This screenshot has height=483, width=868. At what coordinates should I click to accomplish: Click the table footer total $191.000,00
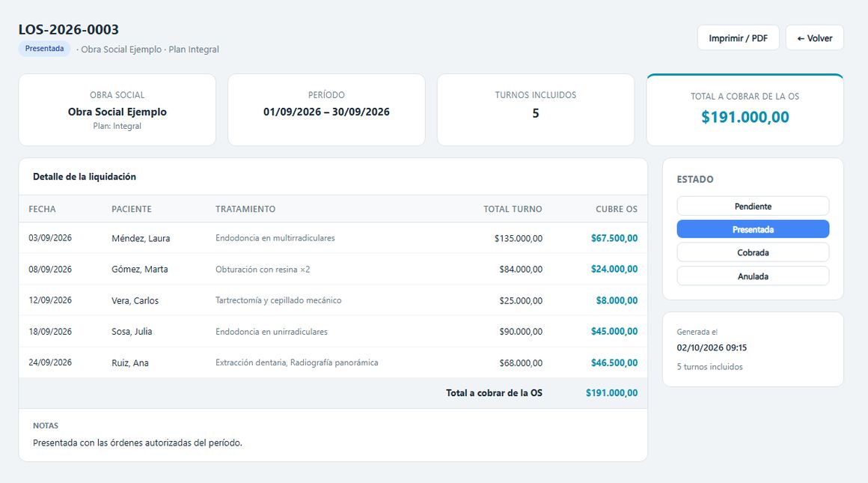(611, 392)
